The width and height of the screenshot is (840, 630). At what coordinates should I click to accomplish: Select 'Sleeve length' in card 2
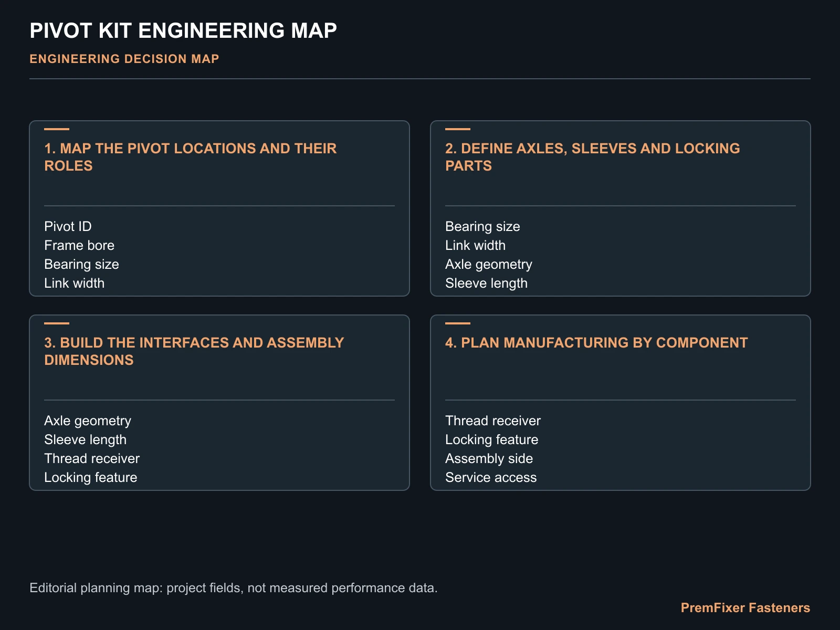click(x=486, y=283)
